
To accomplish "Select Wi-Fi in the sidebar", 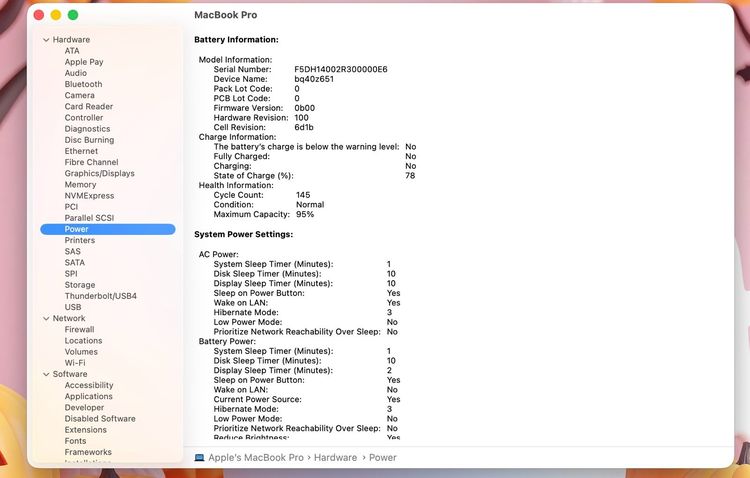I will [x=75, y=363].
